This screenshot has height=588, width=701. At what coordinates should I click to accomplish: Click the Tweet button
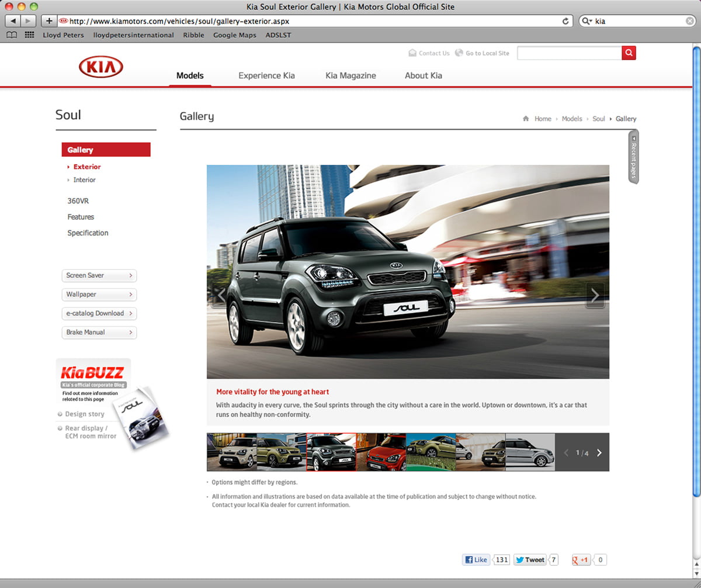pos(529,560)
